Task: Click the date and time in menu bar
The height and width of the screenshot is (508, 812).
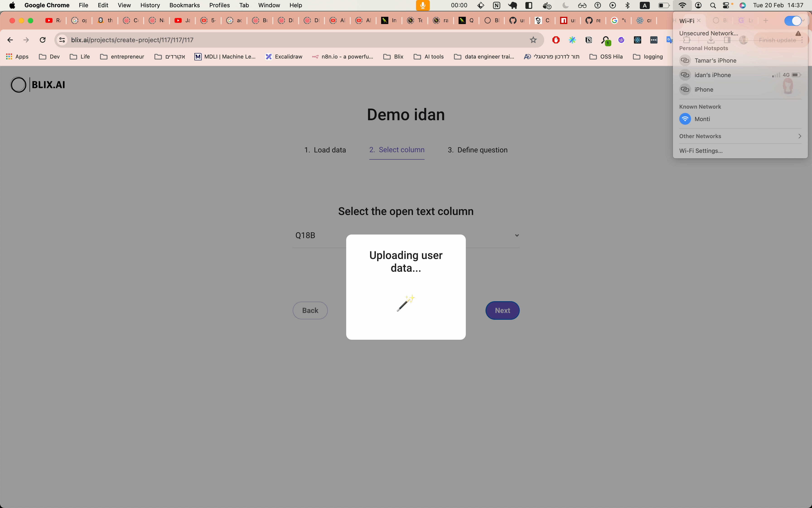Action: click(x=778, y=5)
